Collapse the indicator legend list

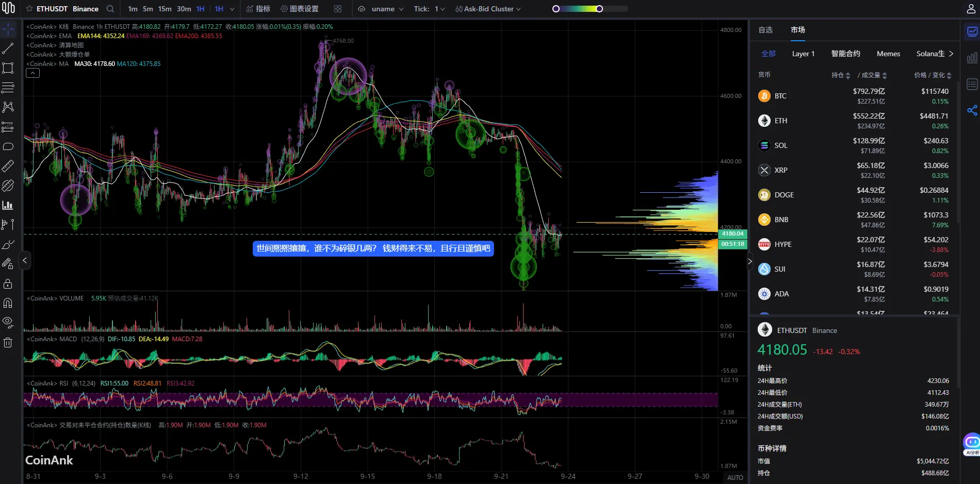tap(32, 73)
